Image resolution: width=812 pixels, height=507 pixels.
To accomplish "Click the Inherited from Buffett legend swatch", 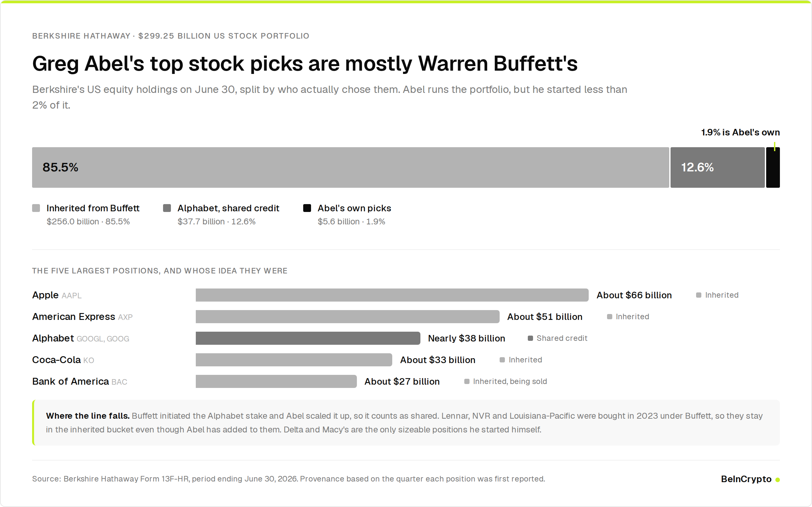I will 36,208.
